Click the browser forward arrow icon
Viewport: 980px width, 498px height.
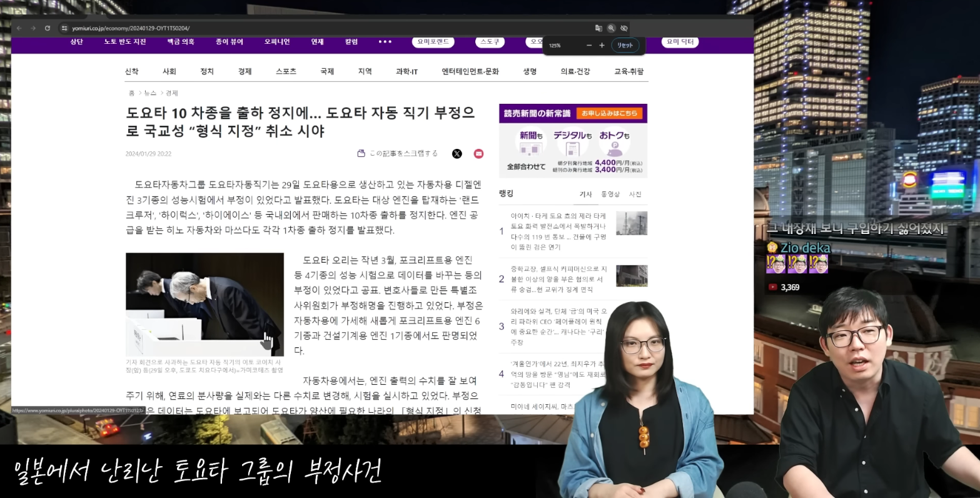33,28
